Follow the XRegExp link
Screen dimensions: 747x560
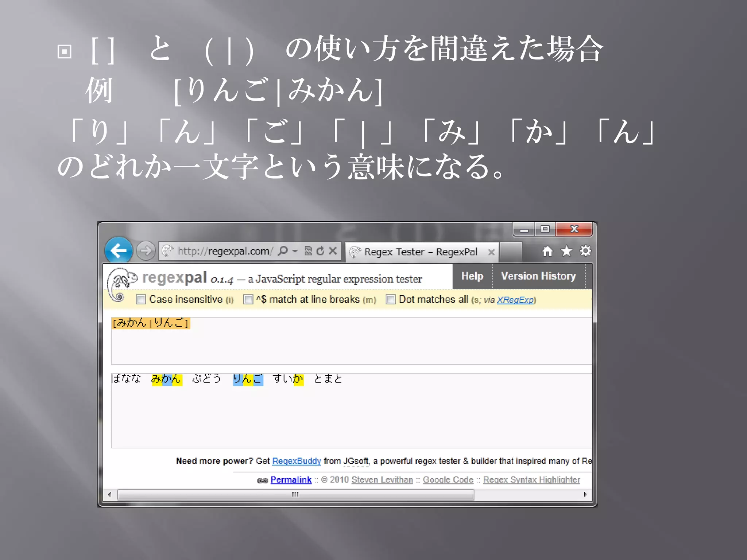pyautogui.click(x=515, y=300)
